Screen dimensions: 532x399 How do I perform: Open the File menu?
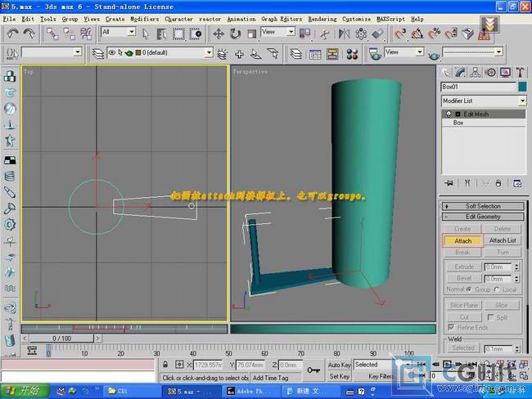pos(9,20)
